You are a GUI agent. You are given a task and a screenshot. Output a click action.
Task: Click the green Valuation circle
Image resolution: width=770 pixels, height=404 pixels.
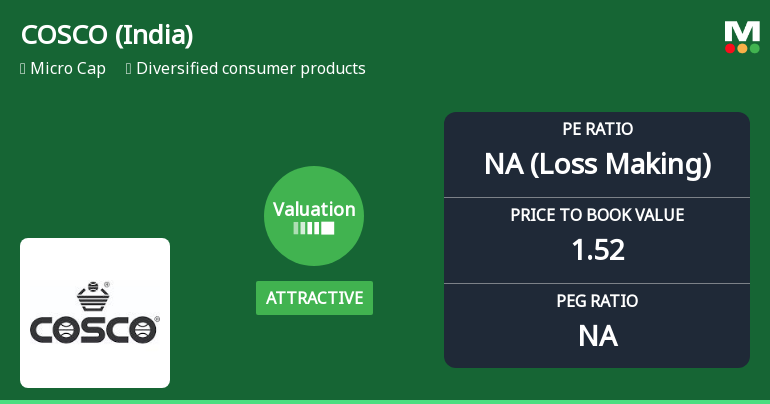click(x=314, y=216)
